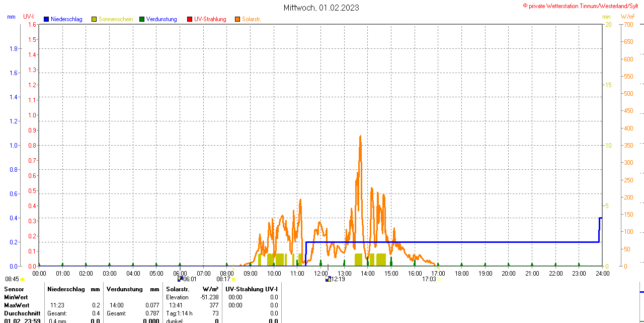Click the red UV-Strahlung legend square
Image resolution: width=644 pixels, height=323 pixels.
pos(190,19)
